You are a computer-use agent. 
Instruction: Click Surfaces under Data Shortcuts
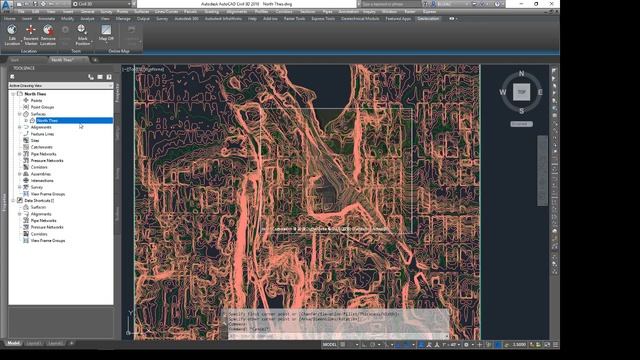pyautogui.click(x=38, y=207)
